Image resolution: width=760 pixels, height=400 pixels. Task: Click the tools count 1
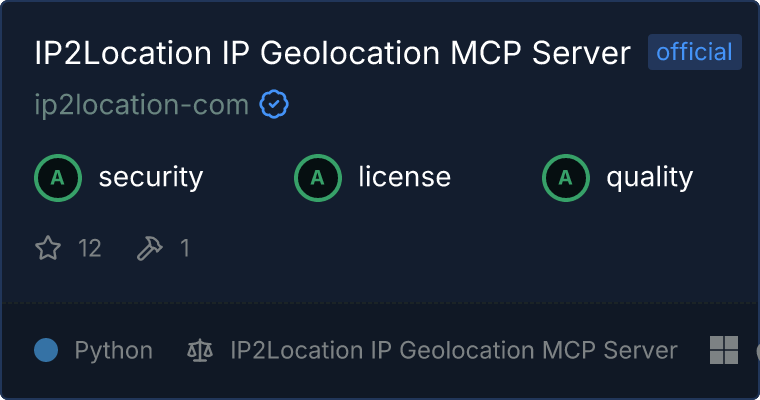[184, 248]
